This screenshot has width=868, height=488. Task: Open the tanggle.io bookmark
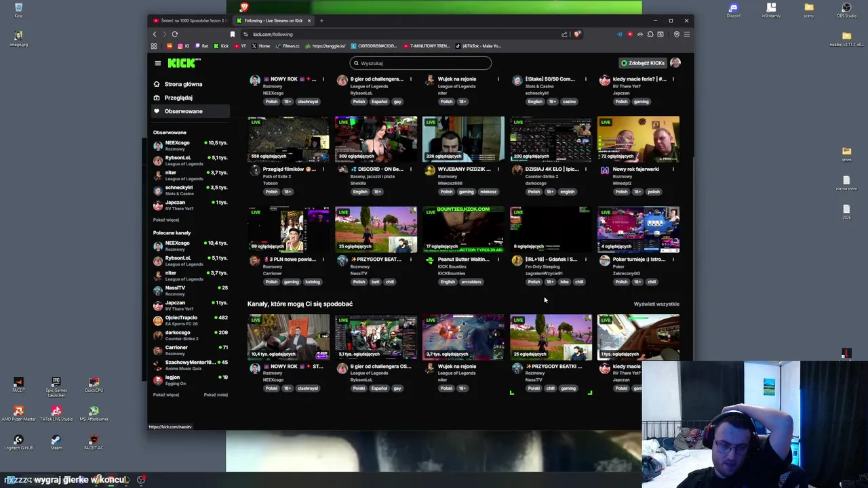click(325, 46)
